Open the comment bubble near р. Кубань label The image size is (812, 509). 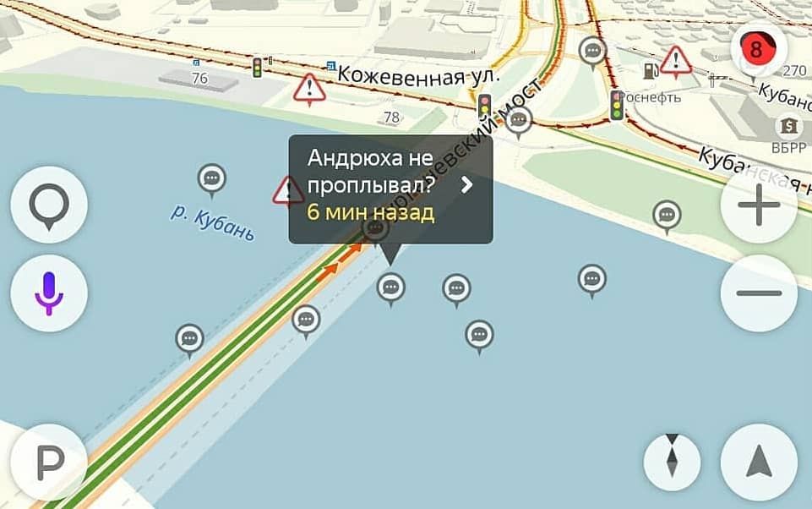pos(211,179)
